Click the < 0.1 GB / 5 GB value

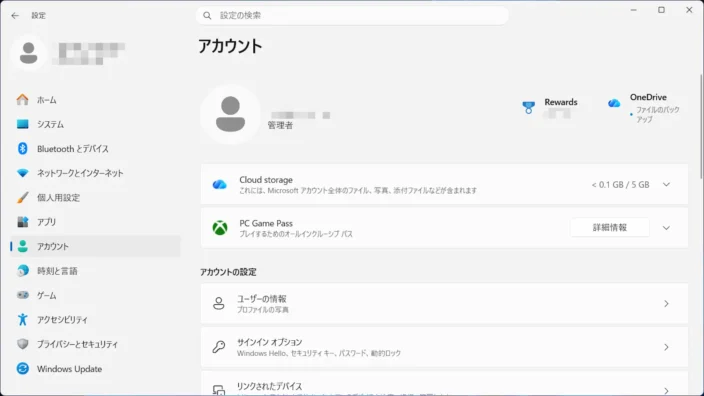click(x=620, y=185)
